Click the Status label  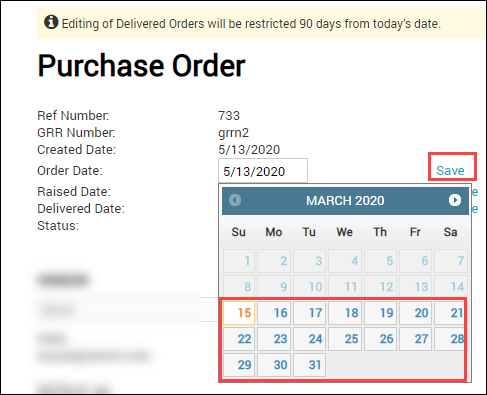point(58,226)
